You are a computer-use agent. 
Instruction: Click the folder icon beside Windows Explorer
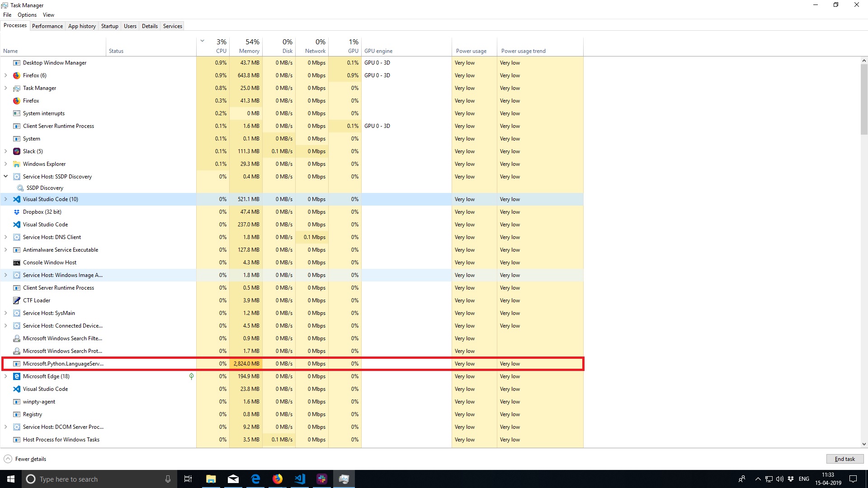tap(16, 164)
